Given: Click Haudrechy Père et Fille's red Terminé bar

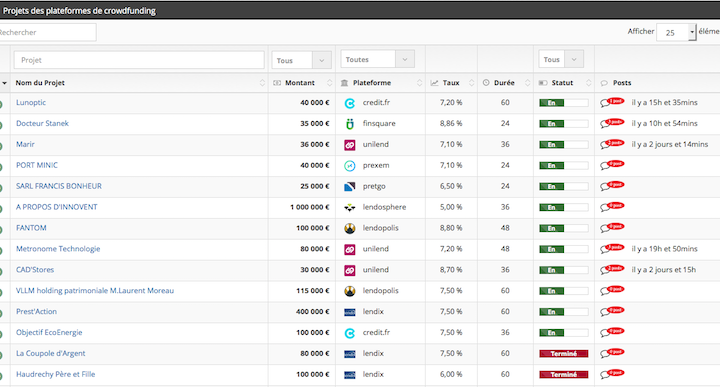Looking at the screenshot, I should [x=563, y=375].
